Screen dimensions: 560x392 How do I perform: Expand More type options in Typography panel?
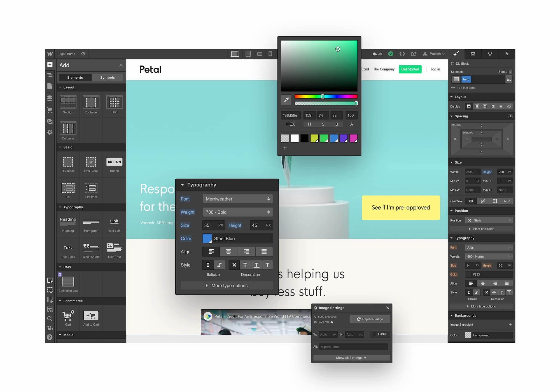pyautogui.click(x=228, y=286)
